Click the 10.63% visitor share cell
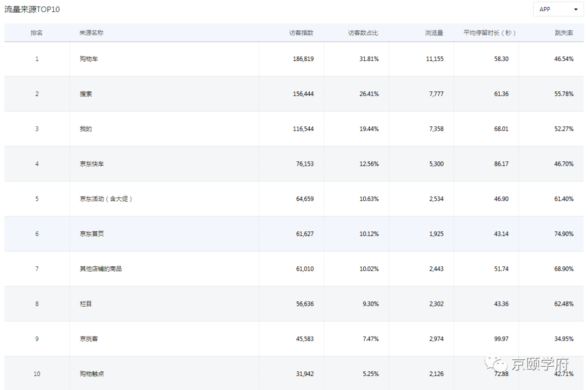Viewport: 588px width, 390px height. [x=369, y=199]
